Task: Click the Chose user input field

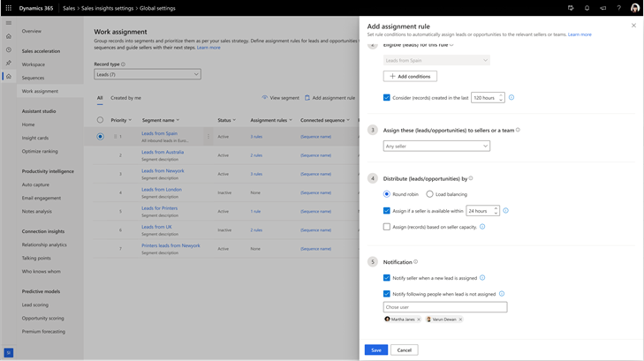Action: click(445, 307)
